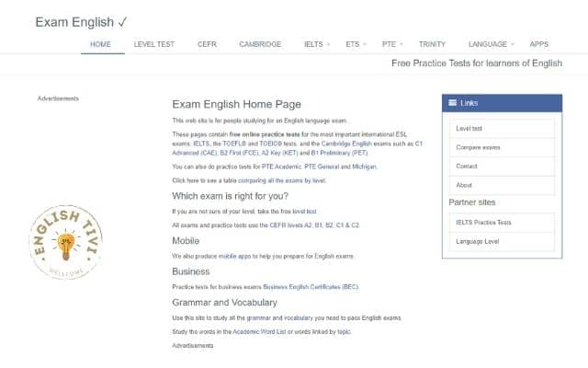Open the B1 Preliminary (PET) link
588x368 pixels.
click(339, 153)
